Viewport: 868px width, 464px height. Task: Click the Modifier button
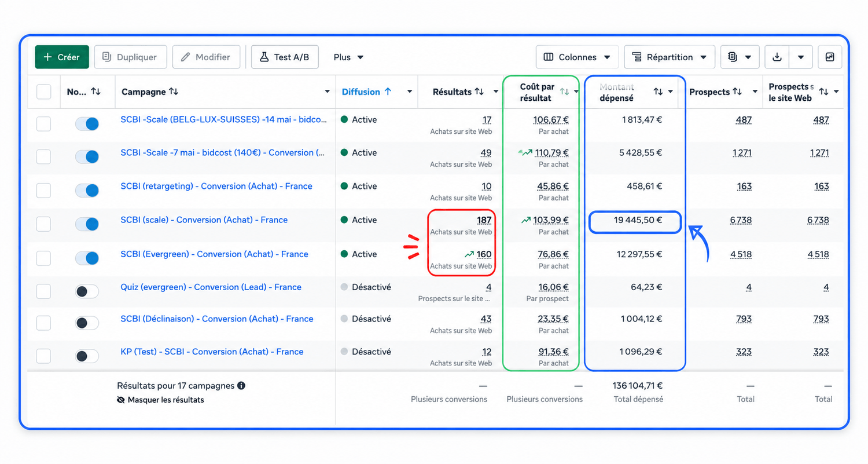pos(206,57)
